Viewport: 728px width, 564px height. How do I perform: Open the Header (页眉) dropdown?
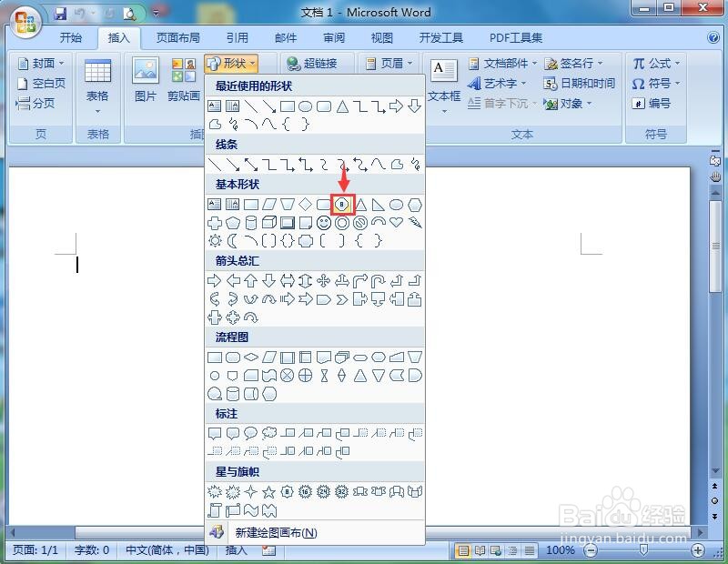pos(389,63)
